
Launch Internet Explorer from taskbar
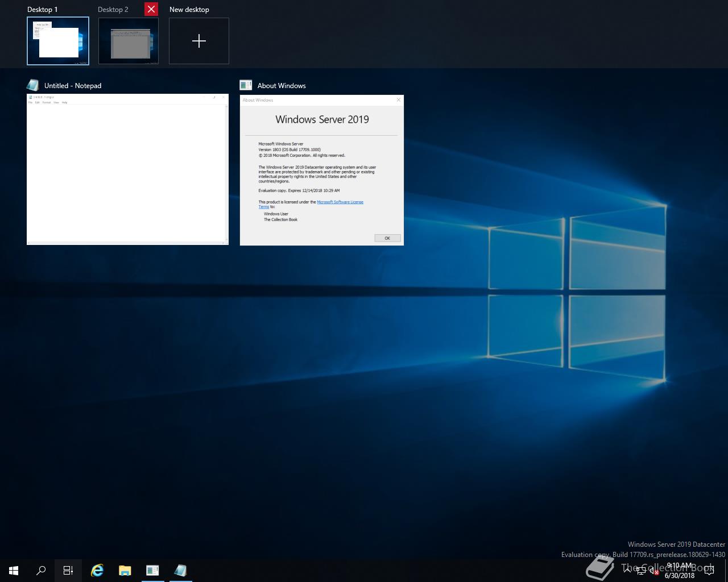[x=97, y=571]
